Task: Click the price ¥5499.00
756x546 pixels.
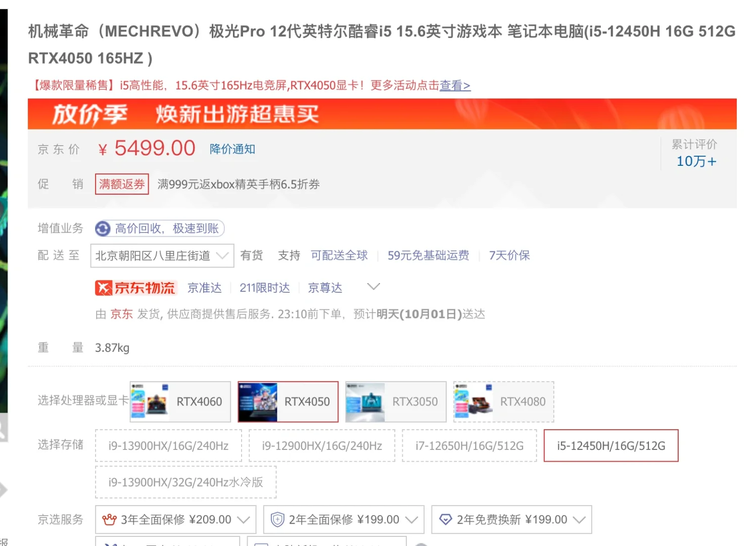Action: [x=147, y=149]
